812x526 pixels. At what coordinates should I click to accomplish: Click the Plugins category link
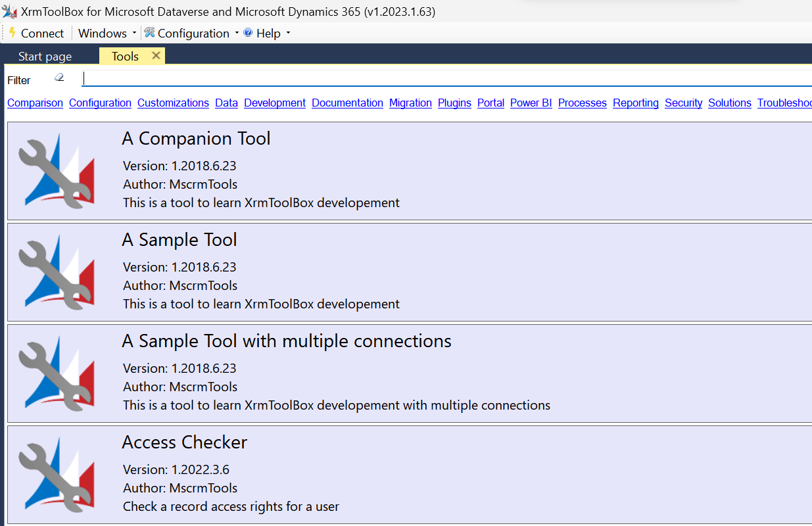[454, 103]
